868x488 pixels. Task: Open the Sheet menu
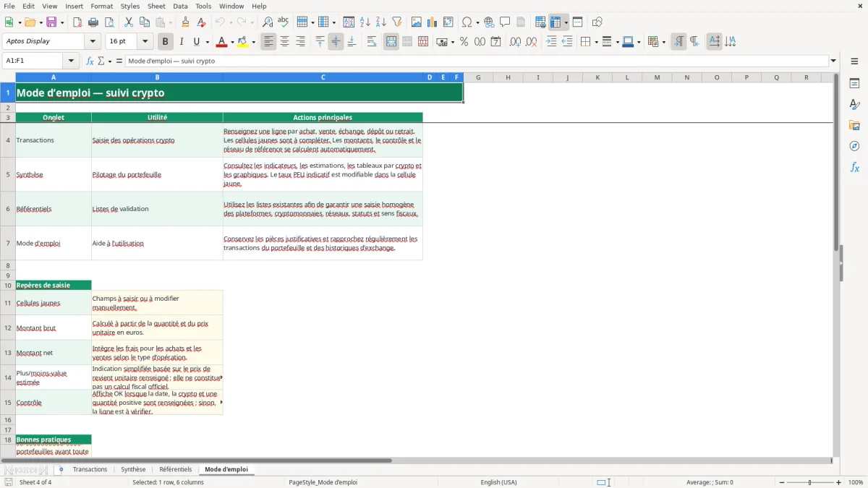[x=156, y=6]
